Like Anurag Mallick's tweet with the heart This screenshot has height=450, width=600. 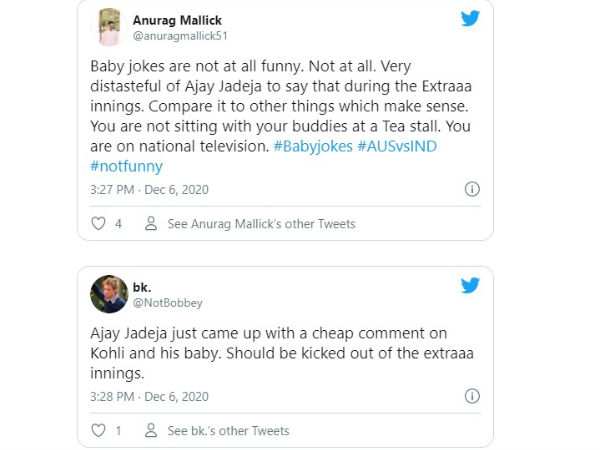98,224
